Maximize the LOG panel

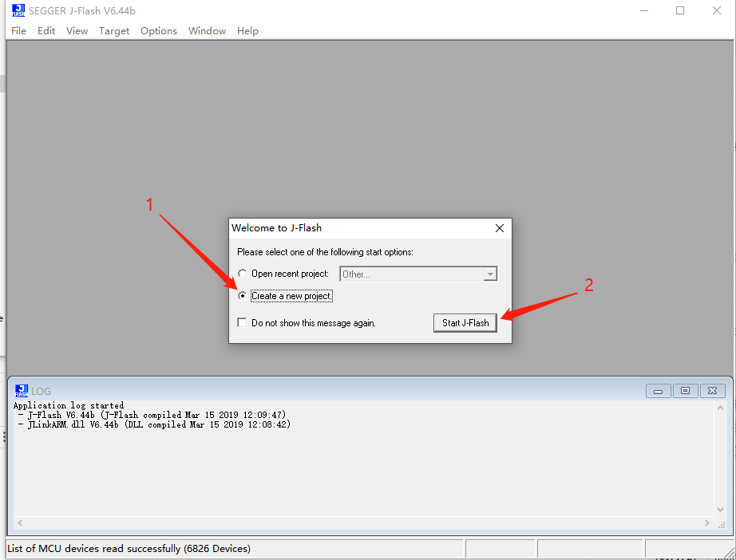coord(685,391)
